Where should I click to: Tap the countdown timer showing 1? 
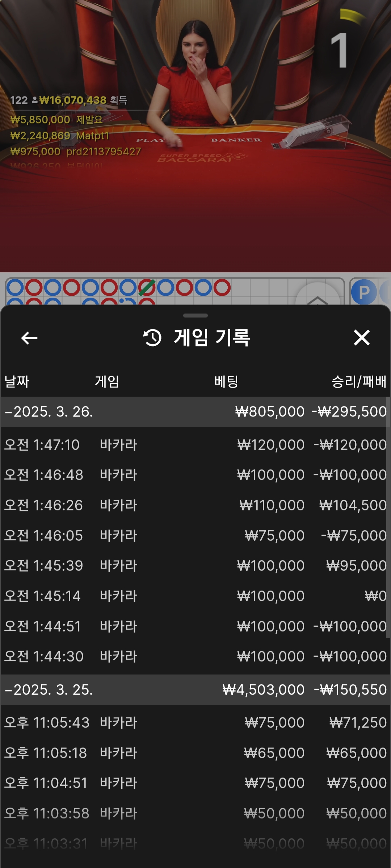[340, 50]
